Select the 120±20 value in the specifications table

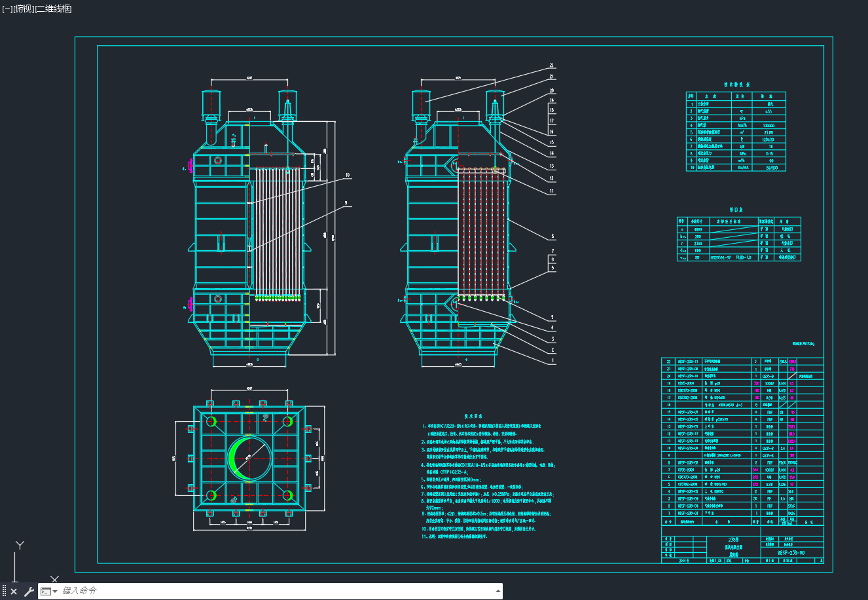[x=769, y=140]
